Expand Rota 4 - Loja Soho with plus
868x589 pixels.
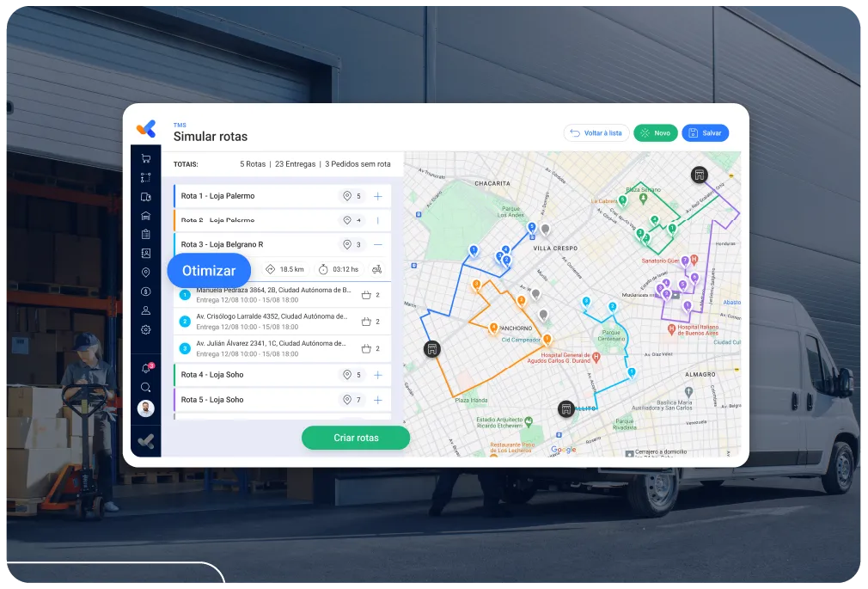pyautogui.click(x=378, y=375)
